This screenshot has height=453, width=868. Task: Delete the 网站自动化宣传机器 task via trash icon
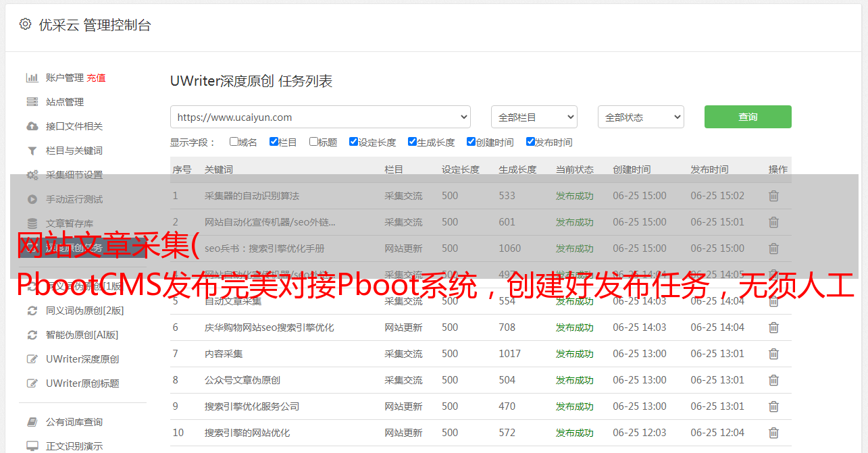click(x=774, y=222)
